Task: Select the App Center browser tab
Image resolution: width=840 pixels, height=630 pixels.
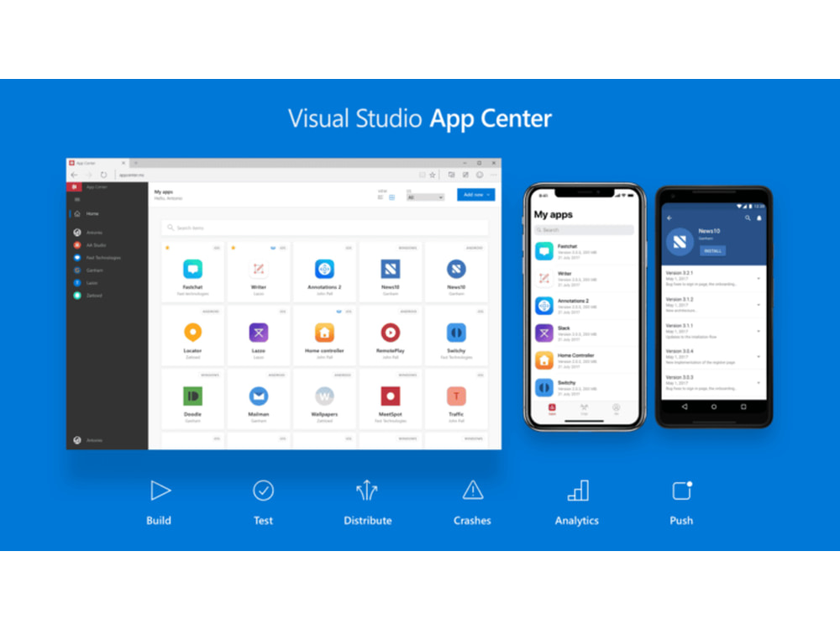Action: point(97,163)
